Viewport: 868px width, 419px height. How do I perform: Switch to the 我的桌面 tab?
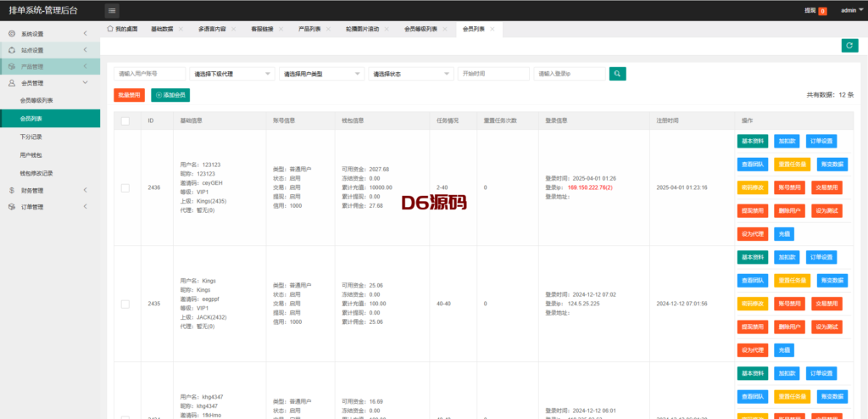pos(122,29)
